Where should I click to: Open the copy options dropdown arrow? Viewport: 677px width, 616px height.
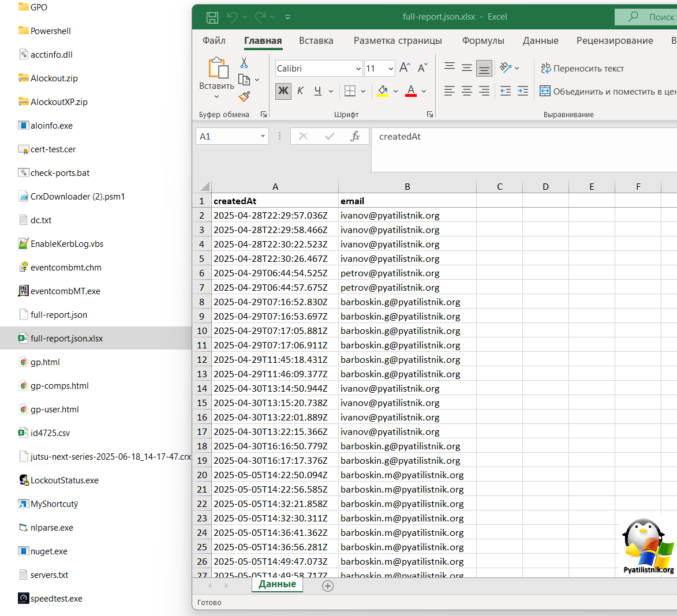[x=257, y=80]
